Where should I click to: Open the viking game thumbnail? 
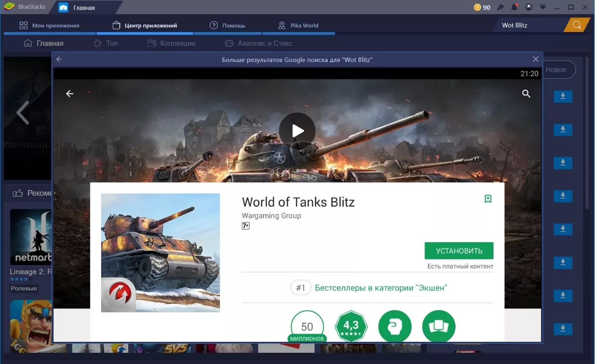pos(31,327)
